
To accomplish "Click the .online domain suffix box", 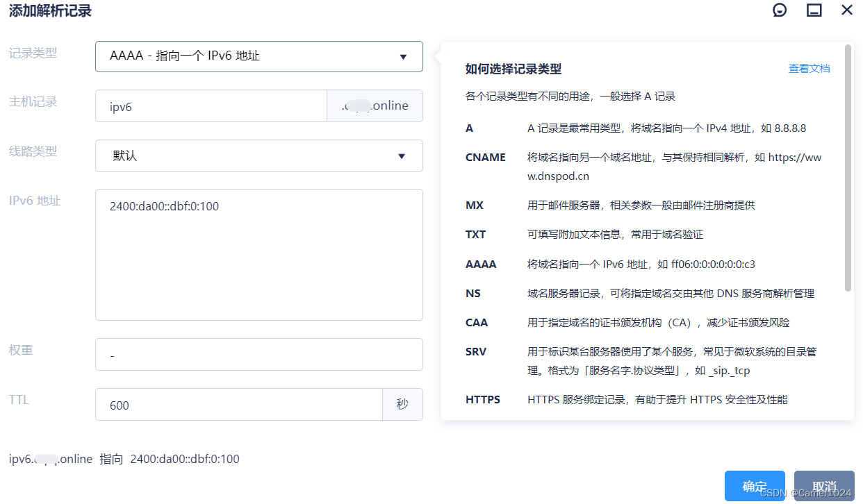I will [375, 106].
